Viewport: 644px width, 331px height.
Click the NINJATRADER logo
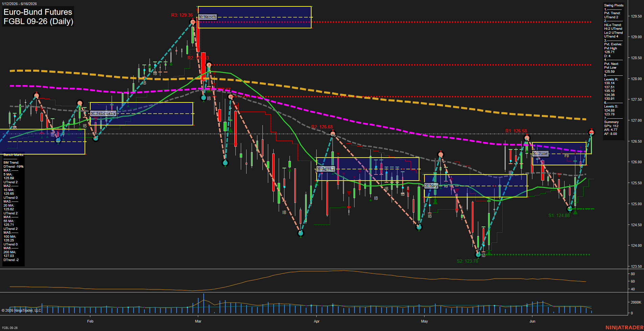click(x=624, y=328)
